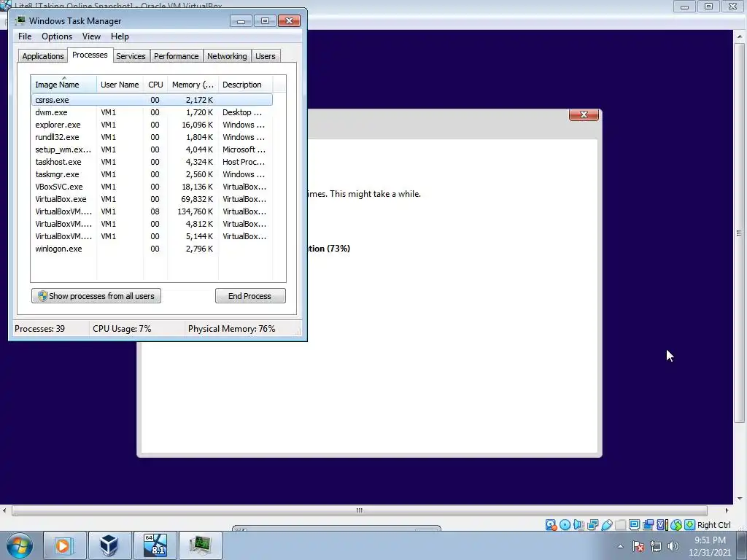Select the VBoxSVC.exe process
The height and width of the screenshot is (560, 747).
(152, 187)
